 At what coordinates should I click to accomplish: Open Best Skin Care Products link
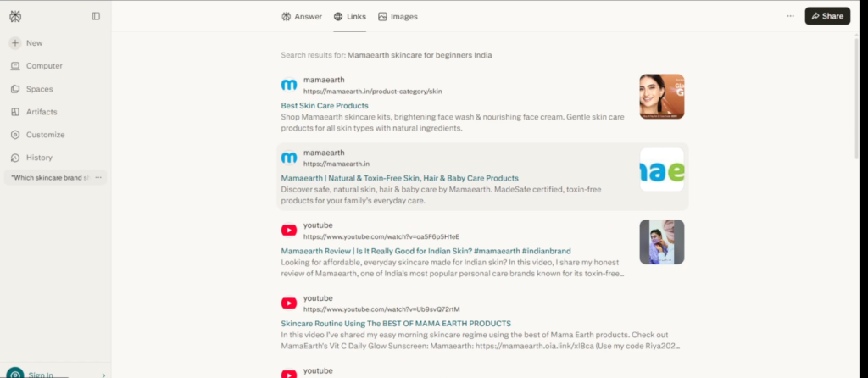[x=325, y=106]
